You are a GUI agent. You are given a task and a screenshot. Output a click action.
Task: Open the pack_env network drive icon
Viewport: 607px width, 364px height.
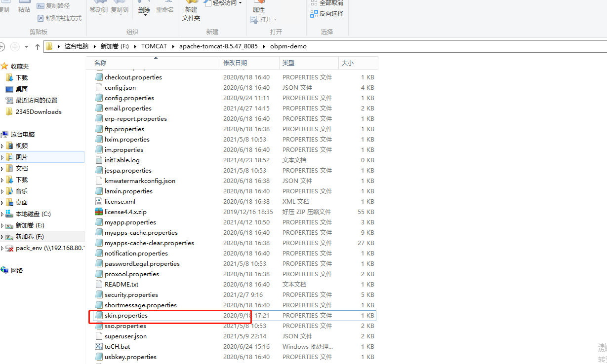(9, 248)
